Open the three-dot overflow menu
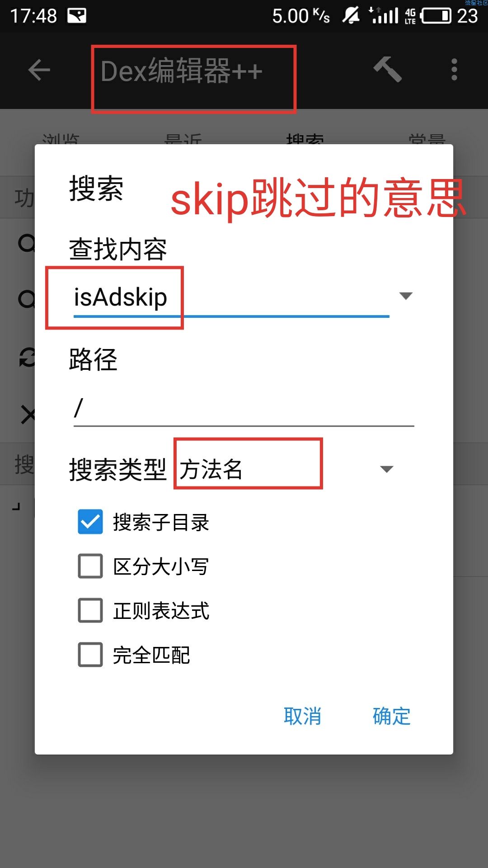This screenshot has height=868, width=488. coord(454,70)
